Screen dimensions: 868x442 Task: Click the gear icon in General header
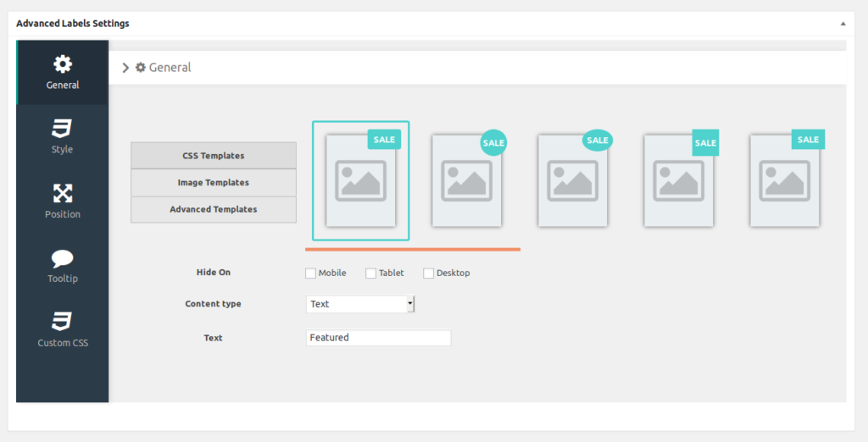pos(141,67)
